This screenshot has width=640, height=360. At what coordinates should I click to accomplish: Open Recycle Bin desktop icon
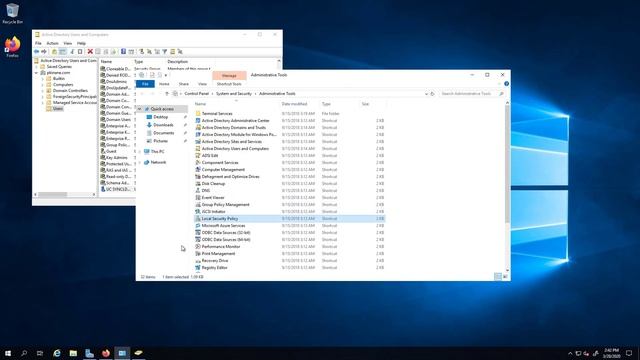[12, 13]
